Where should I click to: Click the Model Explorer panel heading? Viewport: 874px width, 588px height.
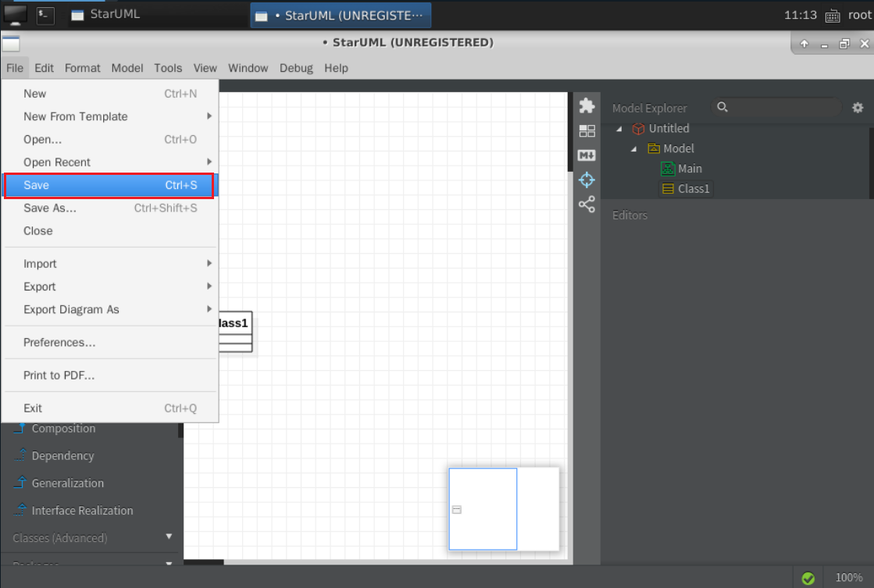pos(649,108)
